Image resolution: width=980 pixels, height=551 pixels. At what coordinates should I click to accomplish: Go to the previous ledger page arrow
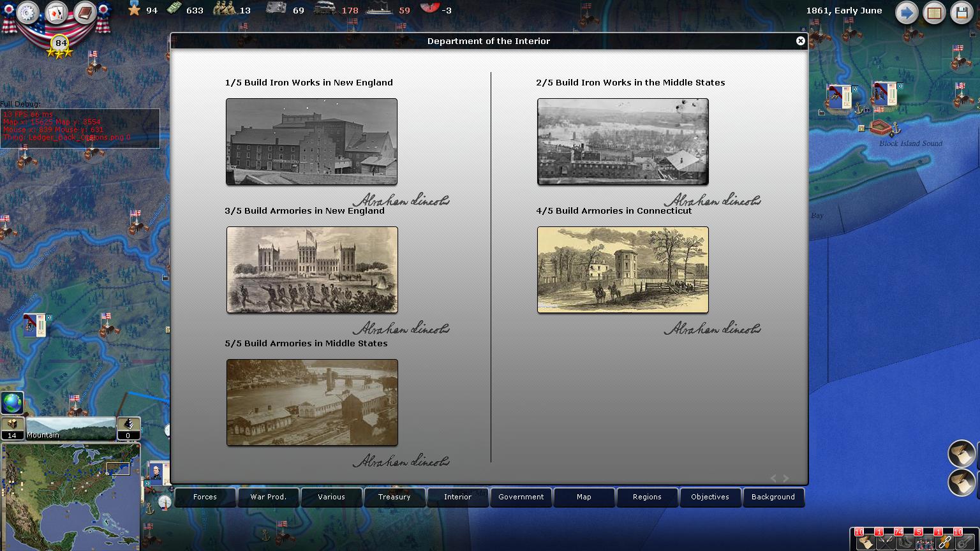773,478
